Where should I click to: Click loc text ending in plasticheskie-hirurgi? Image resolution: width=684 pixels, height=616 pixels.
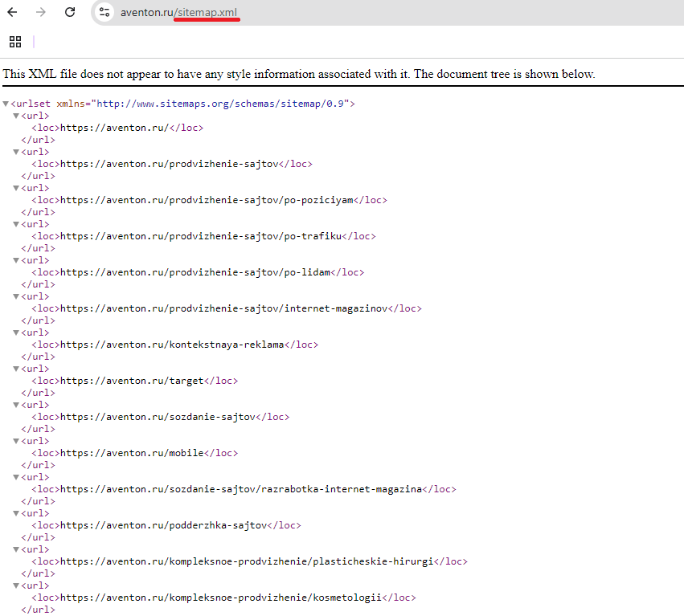pos(247,561)
